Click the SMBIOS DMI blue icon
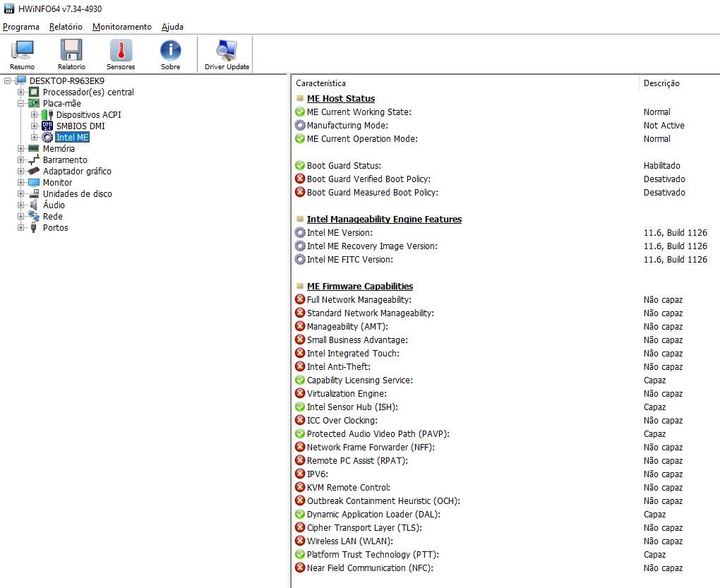This screenshot has height=588, width=720. click(x=47, y=126)
